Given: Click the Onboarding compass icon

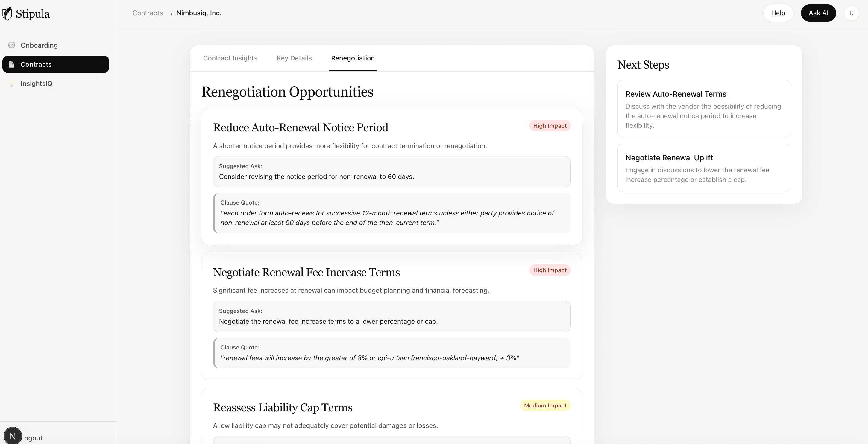Looking at the screenshot, I should (12, 45).
